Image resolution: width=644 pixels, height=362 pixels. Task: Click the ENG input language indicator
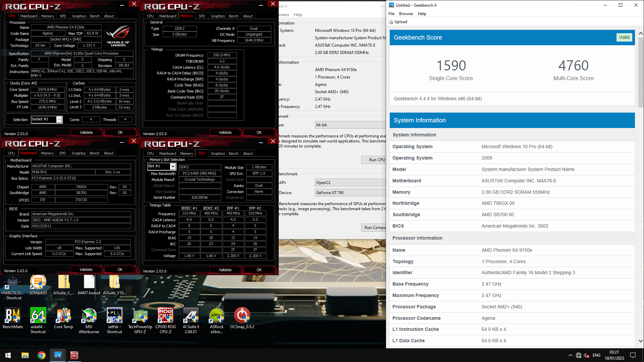pos(596,355)
